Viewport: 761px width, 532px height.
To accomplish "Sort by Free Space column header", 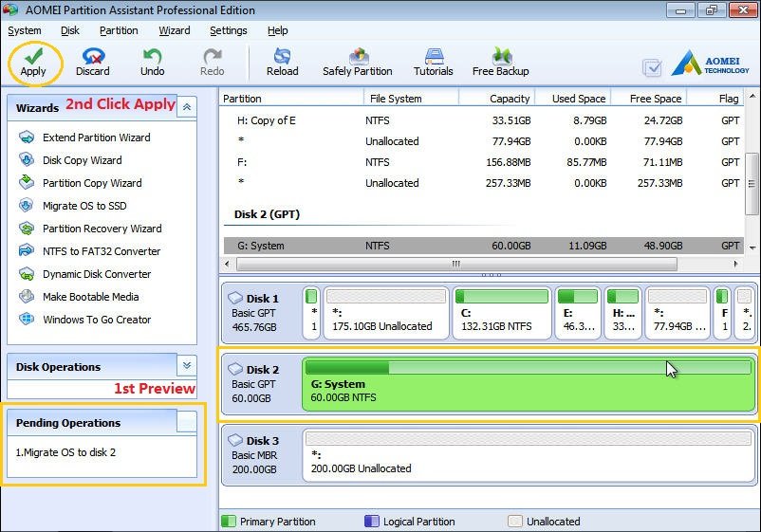I will coord(649,98).
